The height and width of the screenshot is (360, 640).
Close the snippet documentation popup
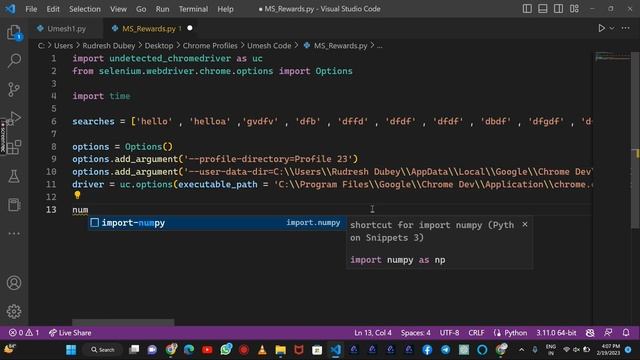coord(525,224)
